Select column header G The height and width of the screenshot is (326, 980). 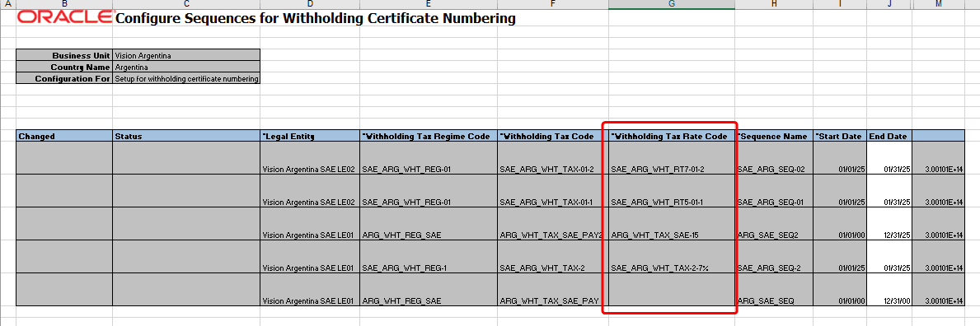672,4
